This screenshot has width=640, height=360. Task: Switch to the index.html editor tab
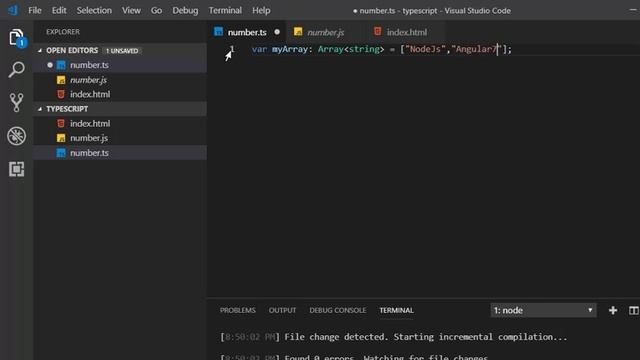tap(406, 32)
